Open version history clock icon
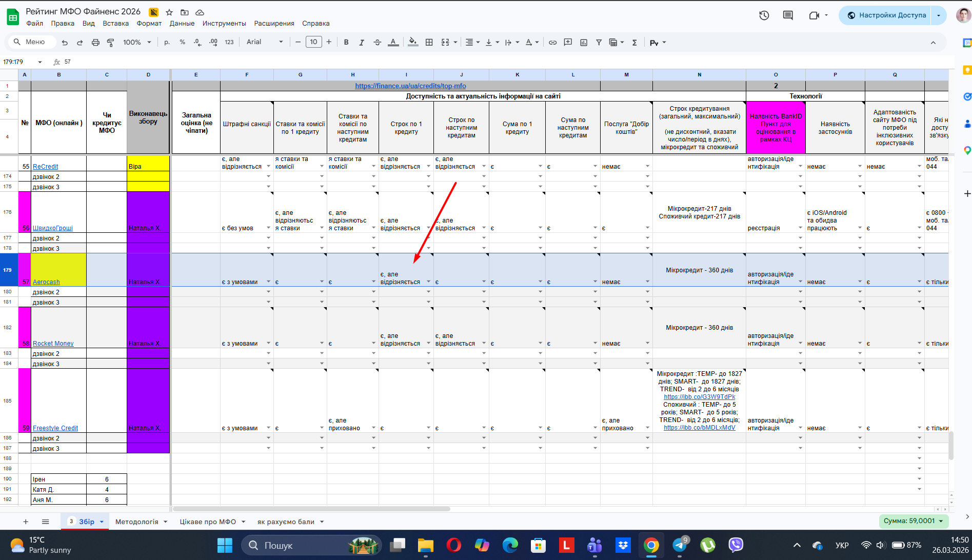 [764, 15]
